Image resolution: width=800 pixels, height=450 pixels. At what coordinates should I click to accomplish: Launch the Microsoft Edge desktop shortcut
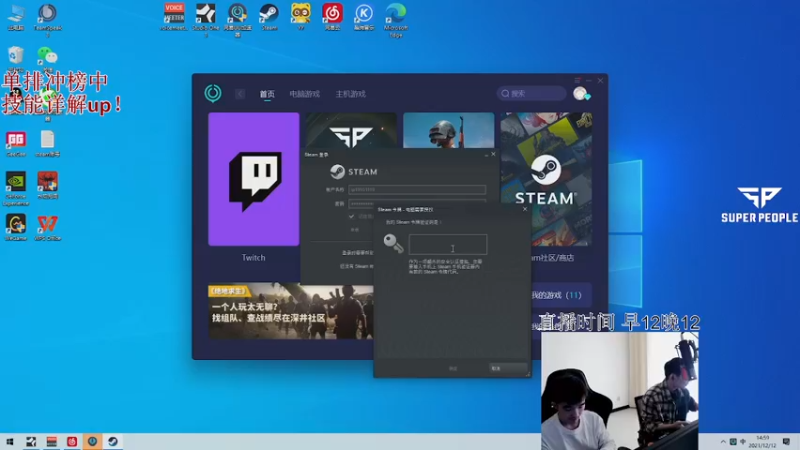point(395,18)
